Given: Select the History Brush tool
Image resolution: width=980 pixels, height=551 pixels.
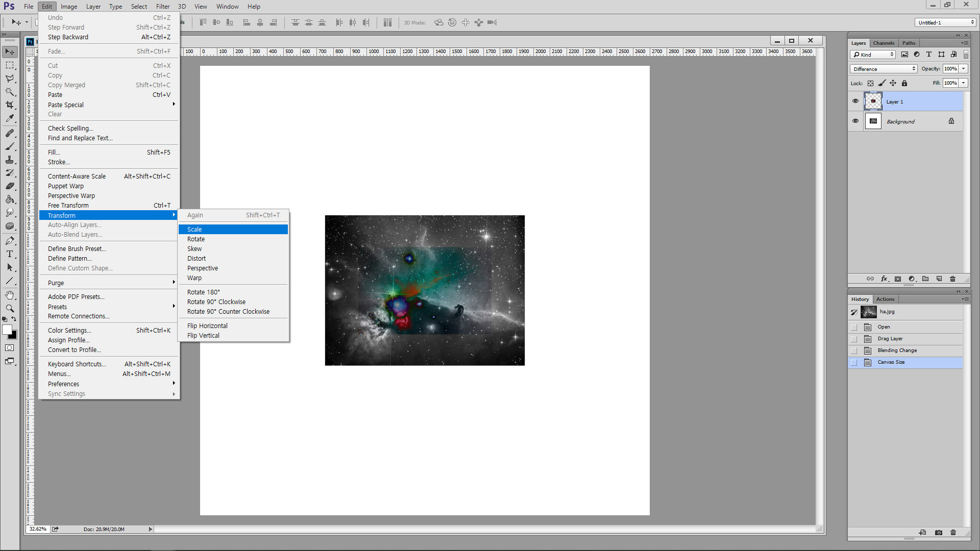Looking at the screenshot, I should pyautogui.click(x=10, y=173).
